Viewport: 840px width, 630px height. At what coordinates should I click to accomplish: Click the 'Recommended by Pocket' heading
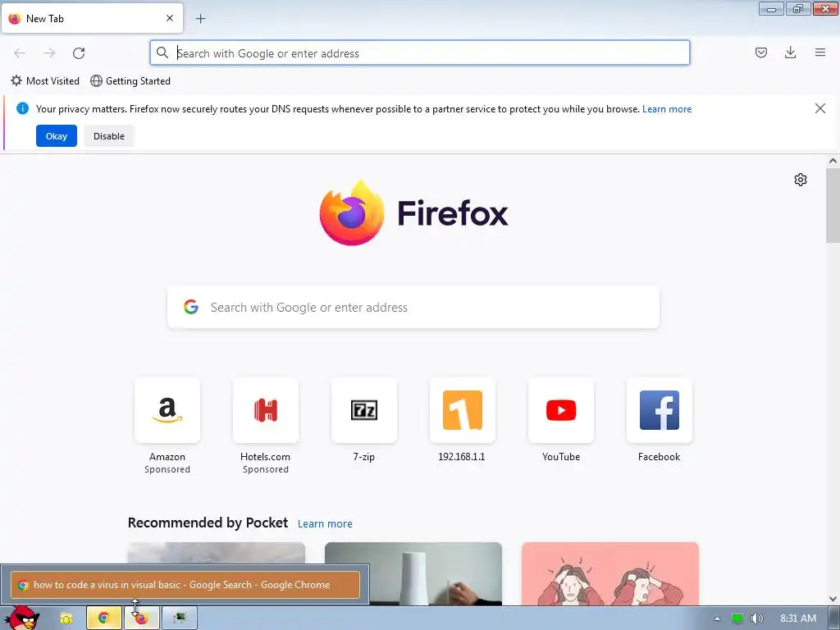click(208, 523)
